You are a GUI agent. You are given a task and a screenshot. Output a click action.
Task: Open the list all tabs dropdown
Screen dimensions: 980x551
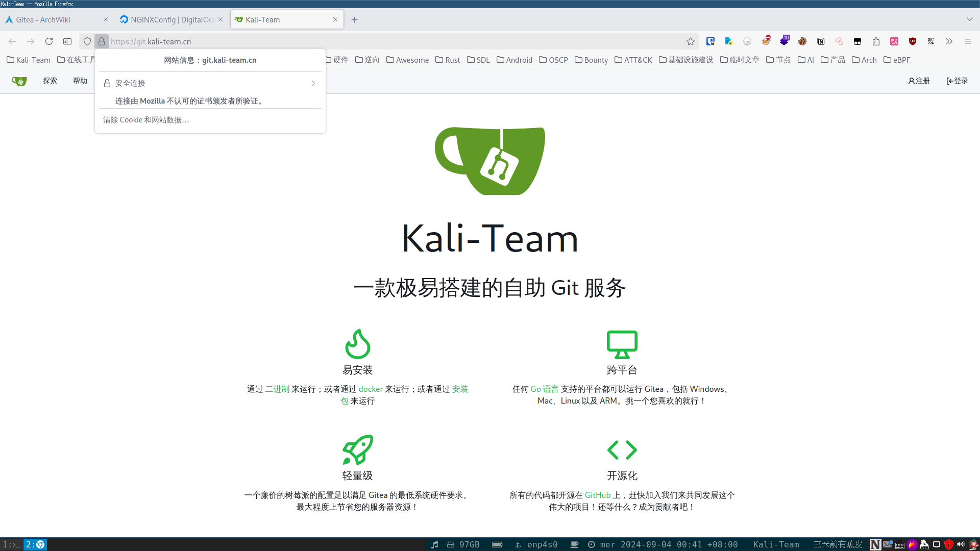click(x=969, y=19)
